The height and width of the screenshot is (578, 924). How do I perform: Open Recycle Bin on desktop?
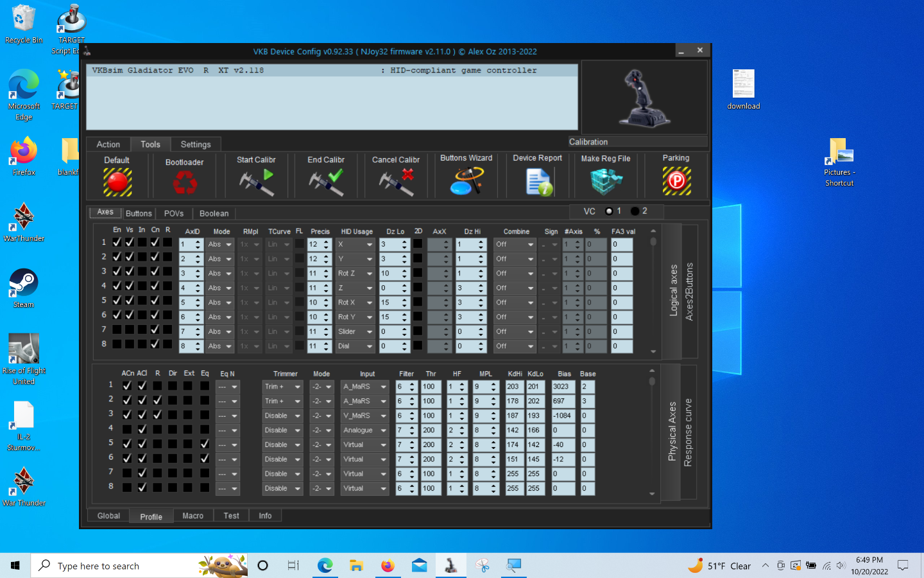24,24
